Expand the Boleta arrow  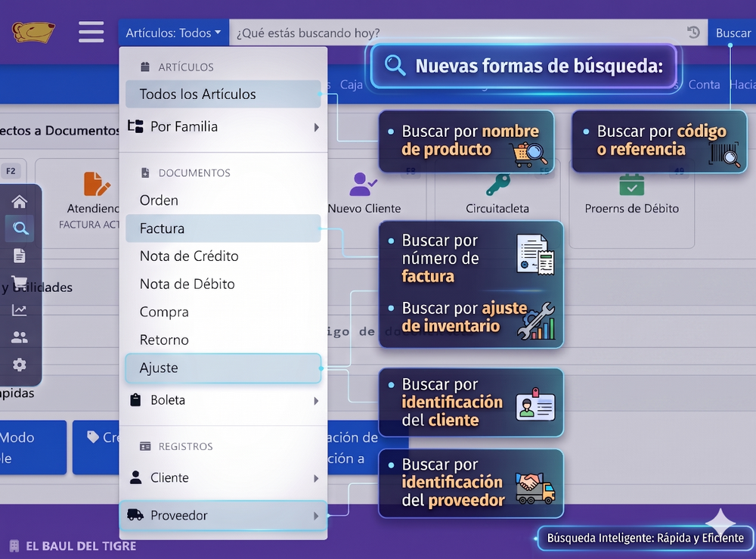click(x=316, y=401)
